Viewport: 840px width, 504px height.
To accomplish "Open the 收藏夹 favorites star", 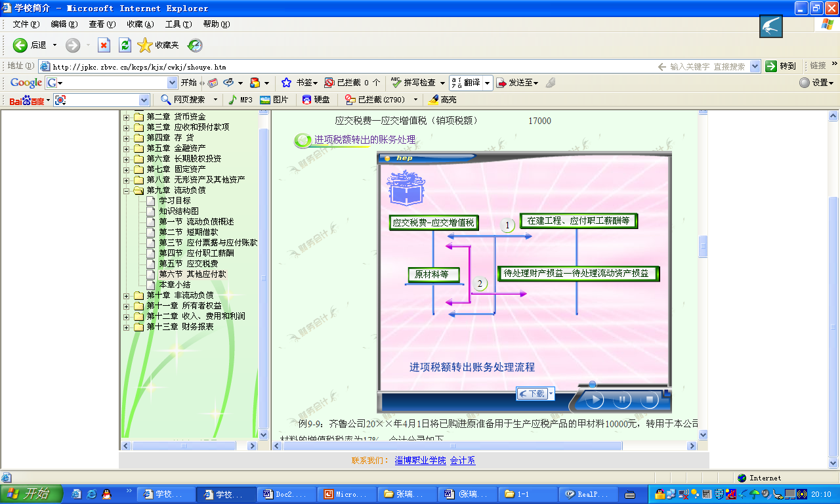I will [145, 45].
